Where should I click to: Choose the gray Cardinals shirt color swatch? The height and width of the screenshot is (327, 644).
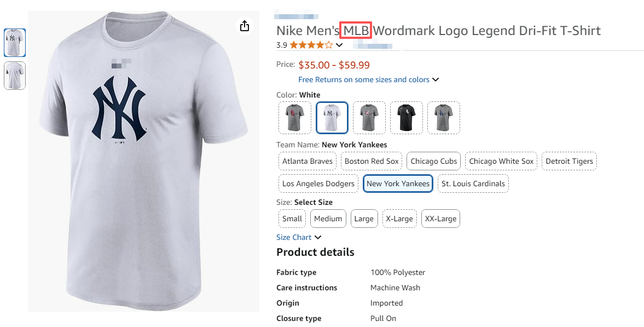(295, 118)
